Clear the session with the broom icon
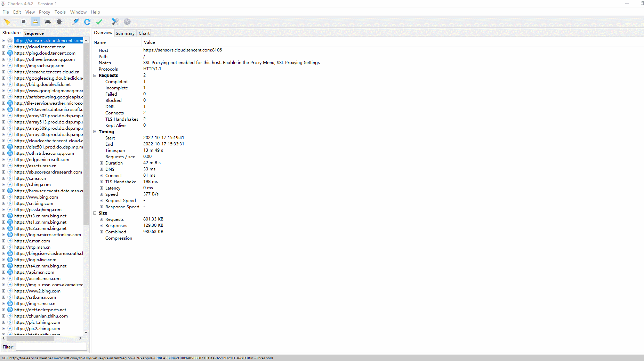This screenshot has width=644, height=361. coord(7,22)
